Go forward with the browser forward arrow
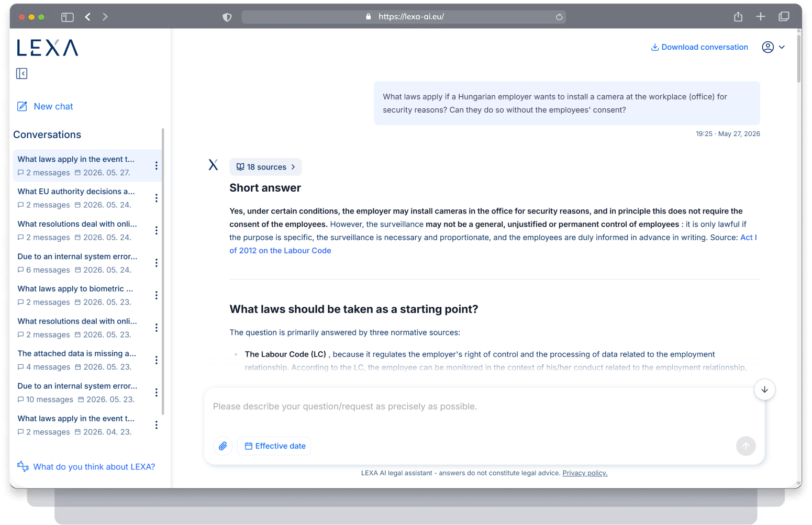 pyautogui.click(x=105, y=17)
